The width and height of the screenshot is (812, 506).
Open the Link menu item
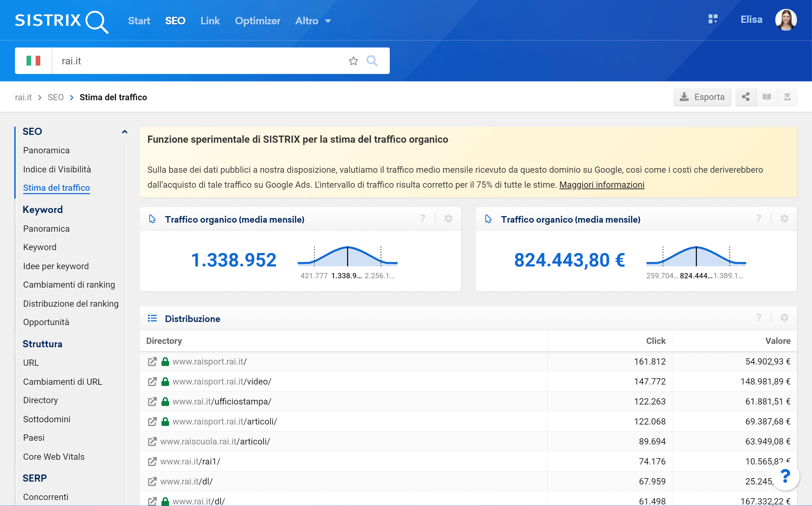coord(210,21)
